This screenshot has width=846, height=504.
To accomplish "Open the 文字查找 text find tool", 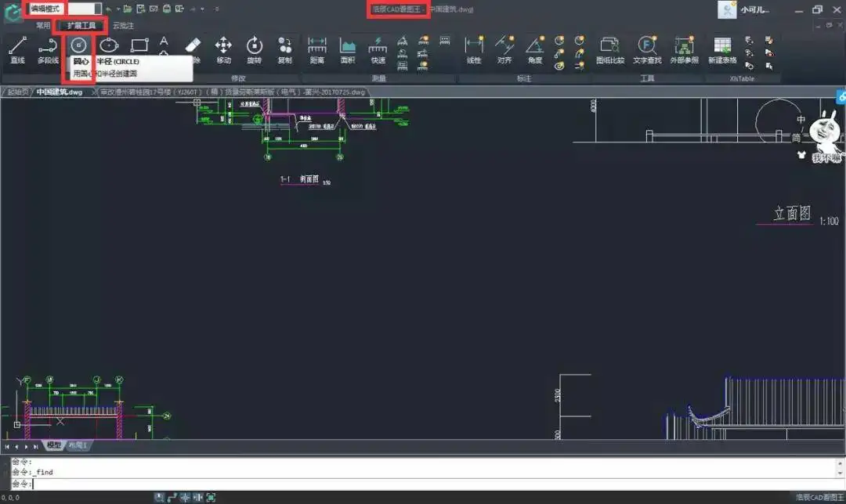I will click(647, 49).
